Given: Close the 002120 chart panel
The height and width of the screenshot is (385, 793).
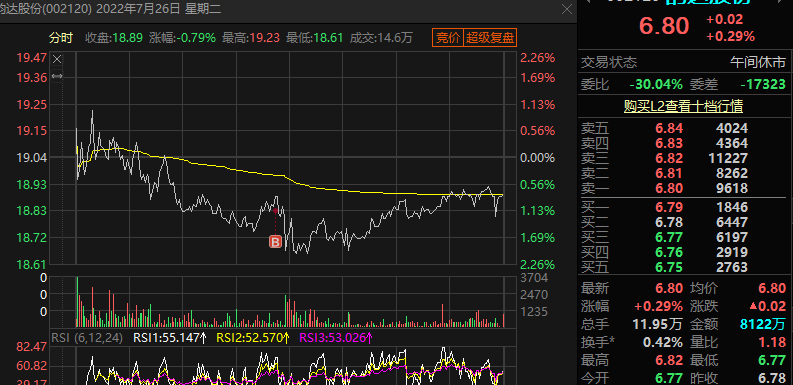Looking at the screenshot, I should coord(567,9).
